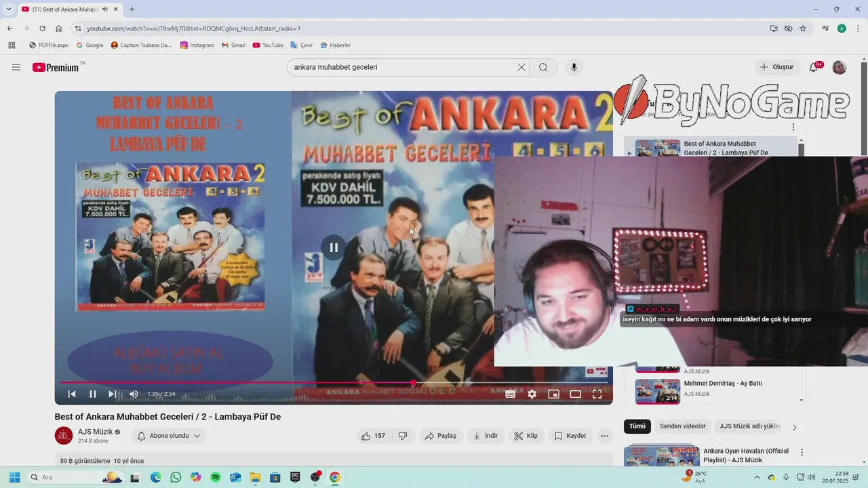
Task: Download video with İndir button
Action: [x=486, y=436]
